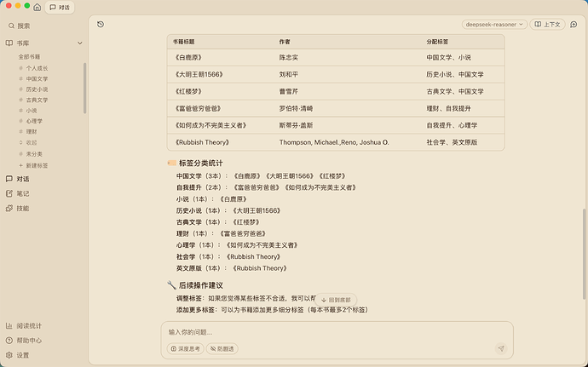Toggle the 上下文 context button

(548, 25)
